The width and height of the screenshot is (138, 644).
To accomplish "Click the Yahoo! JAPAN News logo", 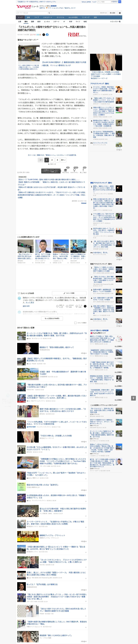I will [27, 7].
